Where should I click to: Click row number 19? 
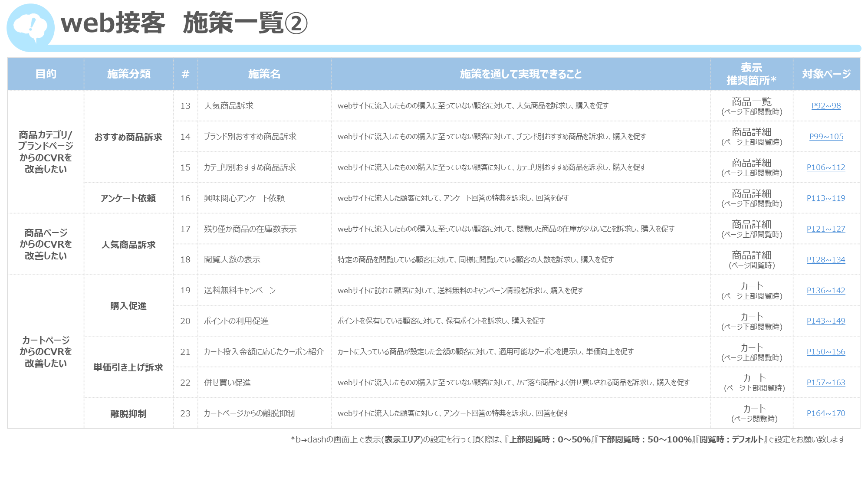(x=185, y=290)
